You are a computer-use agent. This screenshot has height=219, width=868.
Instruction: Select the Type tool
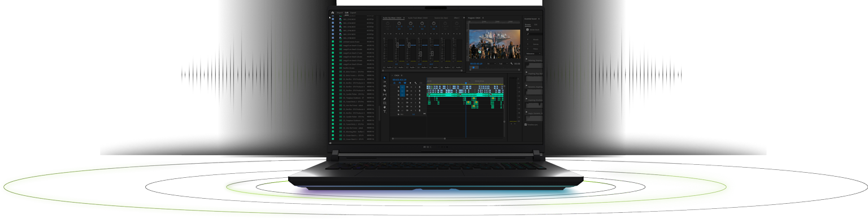click(385, 111)
